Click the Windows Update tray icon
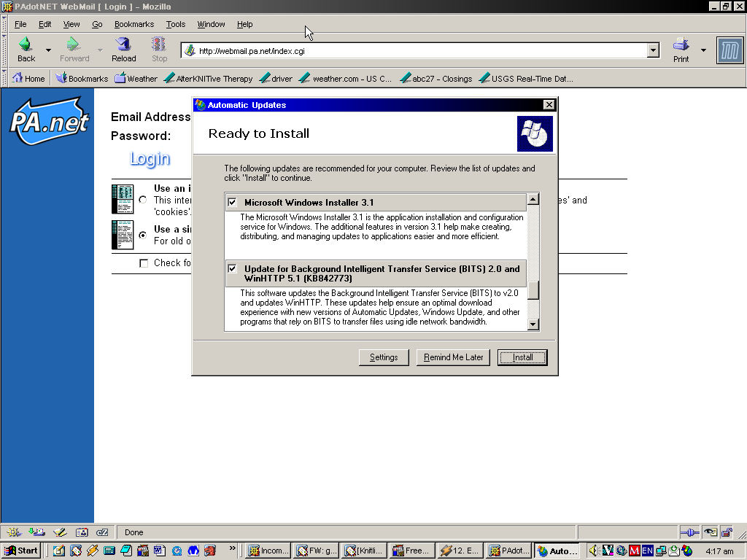 (x=687, y=551)
